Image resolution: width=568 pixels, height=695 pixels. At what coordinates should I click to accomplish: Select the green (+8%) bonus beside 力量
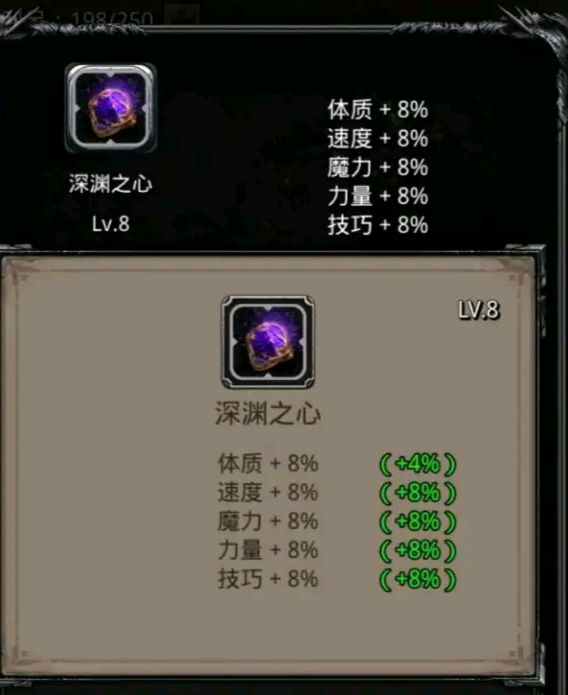click(x=418, y=550)
